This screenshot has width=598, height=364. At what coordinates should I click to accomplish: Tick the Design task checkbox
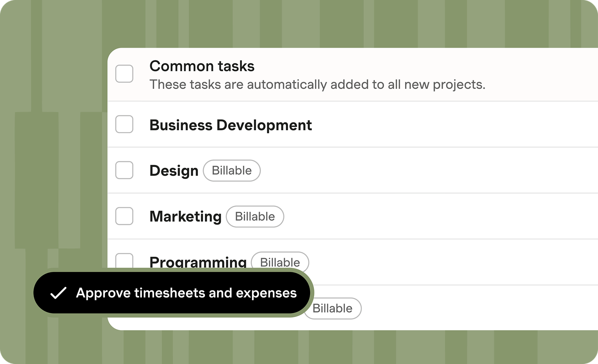(x=124, y=170)
